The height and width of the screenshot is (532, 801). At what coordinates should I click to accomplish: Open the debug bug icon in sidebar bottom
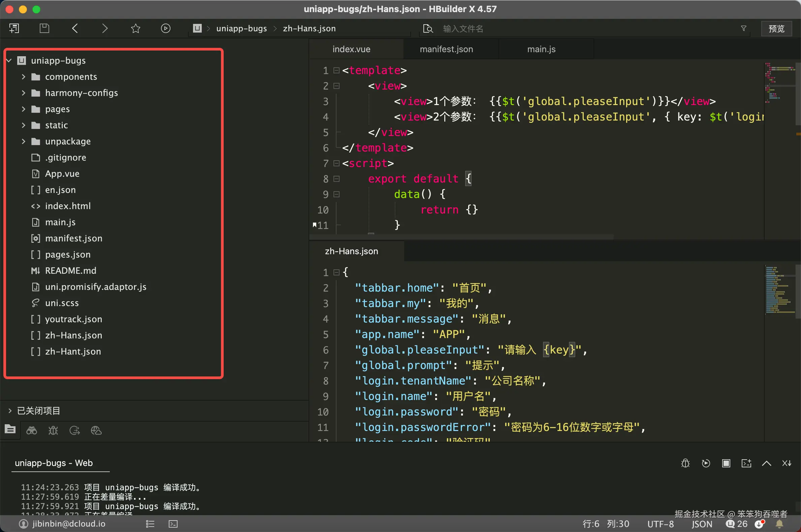[x=53, y=431]
